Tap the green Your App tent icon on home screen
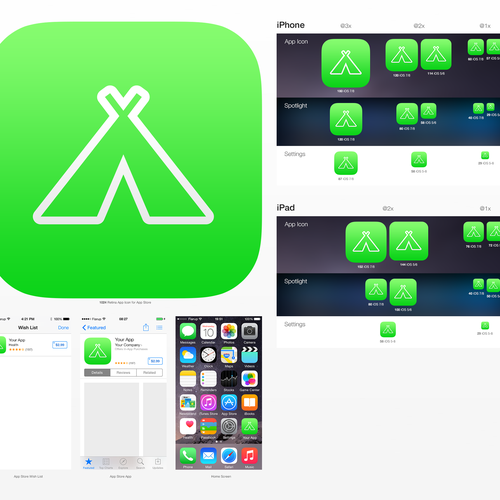 tap(249, 426)
